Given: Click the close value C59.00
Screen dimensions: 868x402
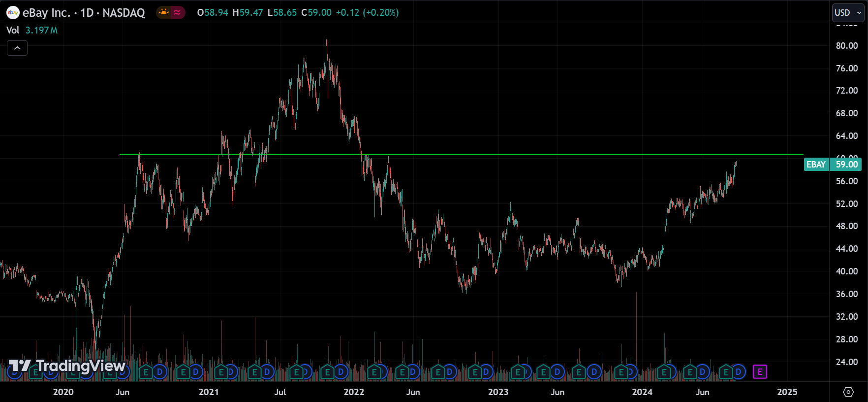Looking at the screenshot, I should click(316, 12).
